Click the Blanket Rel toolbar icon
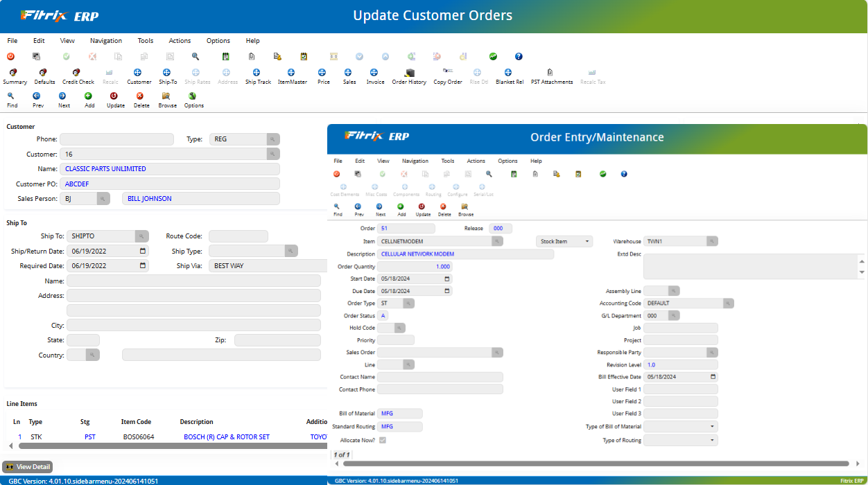Screen dimensions: 868x485 (509, 73)
